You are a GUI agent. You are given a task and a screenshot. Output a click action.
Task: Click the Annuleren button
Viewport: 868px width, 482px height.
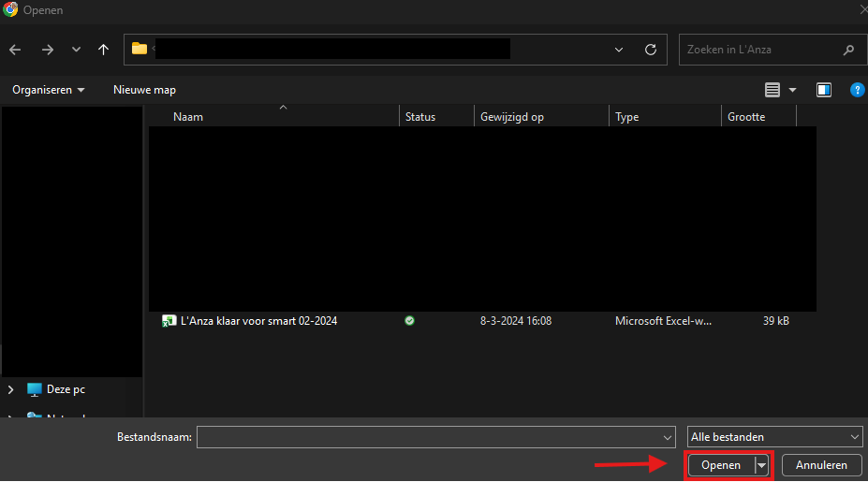(x=821, y=465)
